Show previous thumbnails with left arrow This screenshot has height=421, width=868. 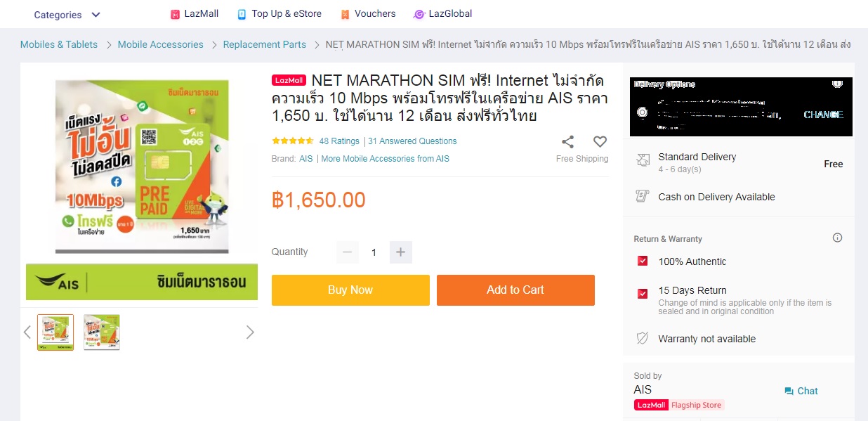pyautogui.click(x=27, y=332)
